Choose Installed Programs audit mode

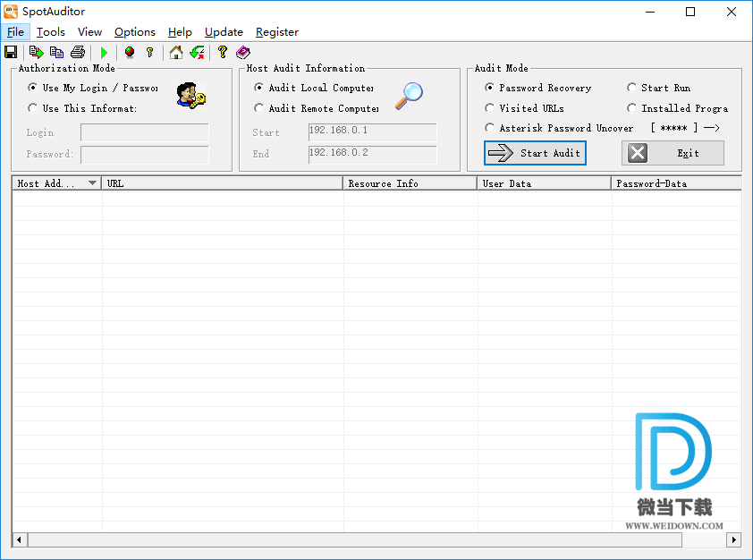click(678, 108)
